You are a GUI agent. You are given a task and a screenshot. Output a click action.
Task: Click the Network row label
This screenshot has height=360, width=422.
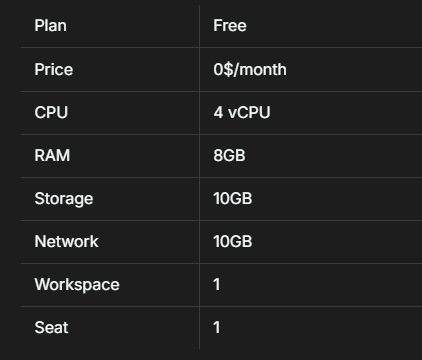point(66,241)
